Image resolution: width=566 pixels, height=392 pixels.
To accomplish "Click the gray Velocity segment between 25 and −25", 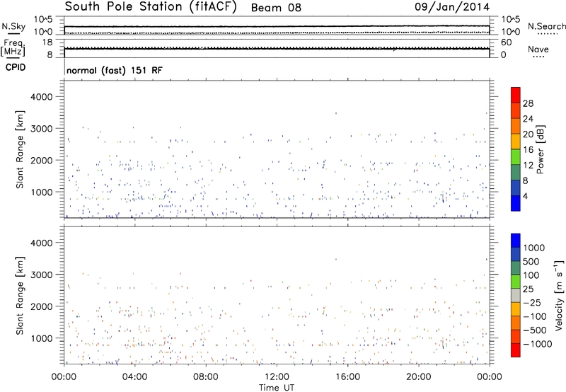I will pos(516,296).
